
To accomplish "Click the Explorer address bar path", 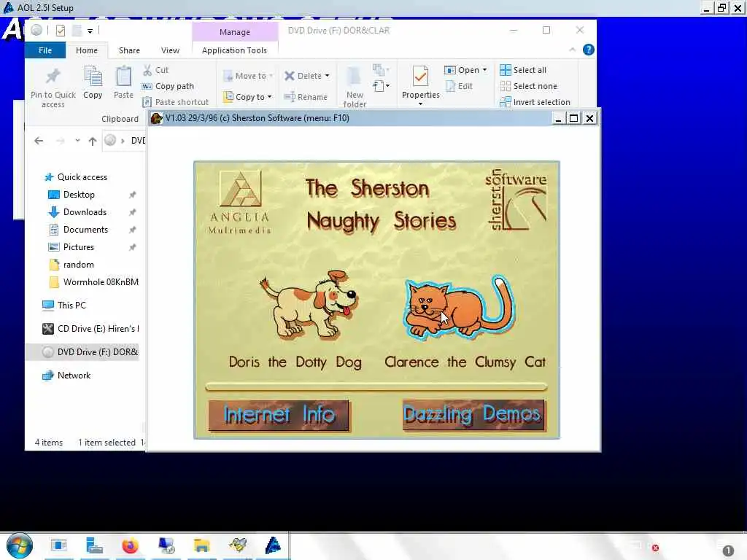I will tap(124, 141).
